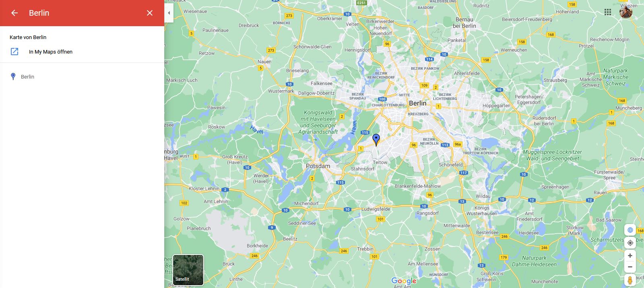Go back using the arrow in red header
The image size is (644, 288).
coord(14,13)
